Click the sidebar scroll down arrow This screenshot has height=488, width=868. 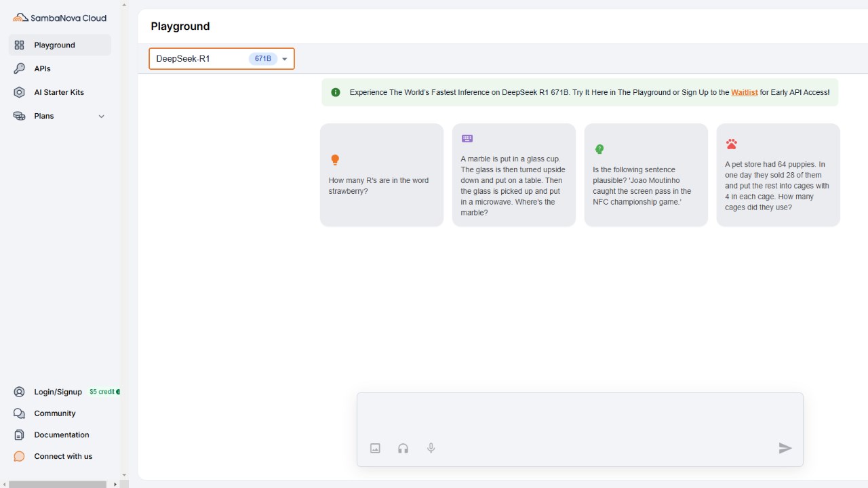click(x=124, y=475)
